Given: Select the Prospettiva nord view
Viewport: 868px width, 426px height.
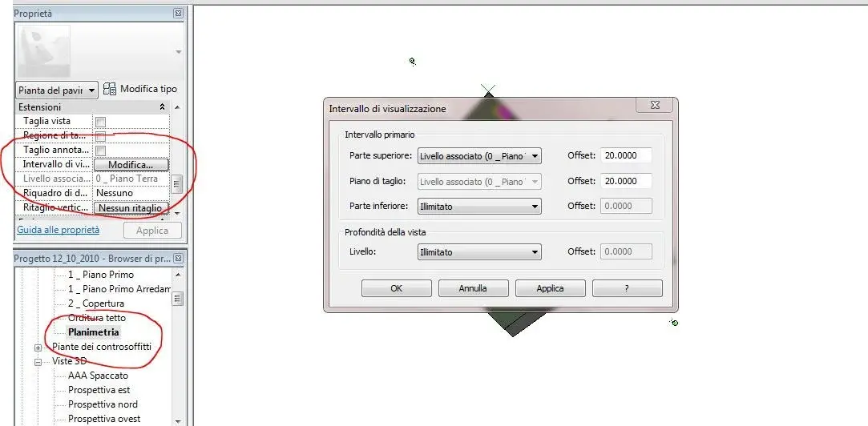Looking at the screenshot, I should (x=103, y=404).
